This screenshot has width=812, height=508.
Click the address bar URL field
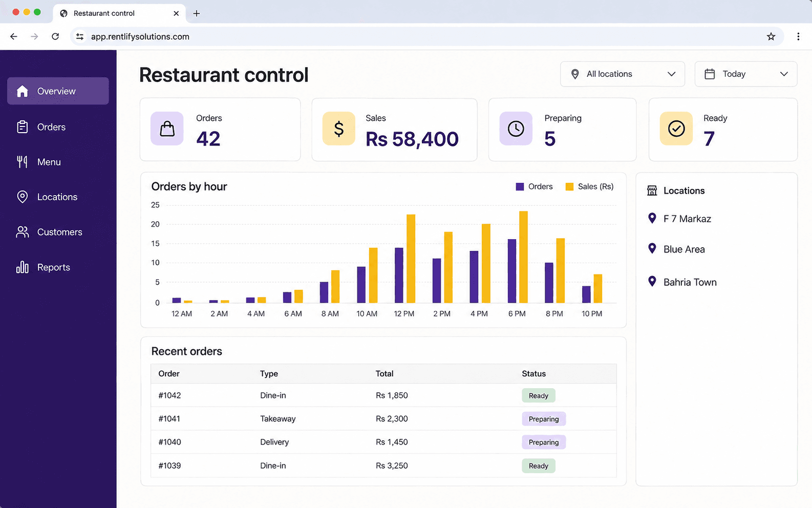(427, 36)
